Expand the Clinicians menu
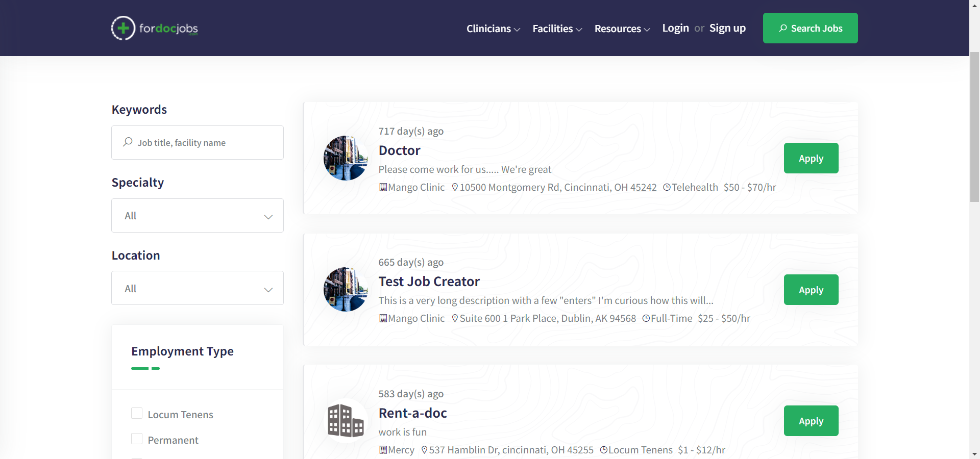 493,29
